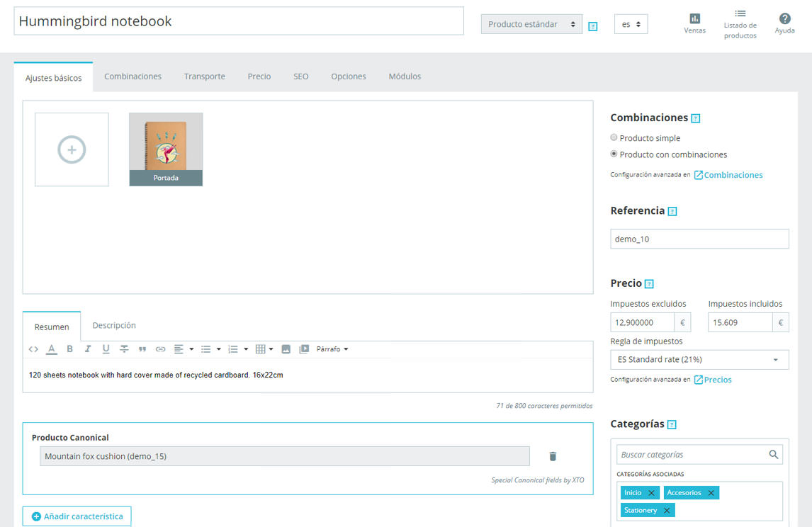Select Producto con combinaciones option
Viewport: 812px width, 527px height.
point(614,154)
